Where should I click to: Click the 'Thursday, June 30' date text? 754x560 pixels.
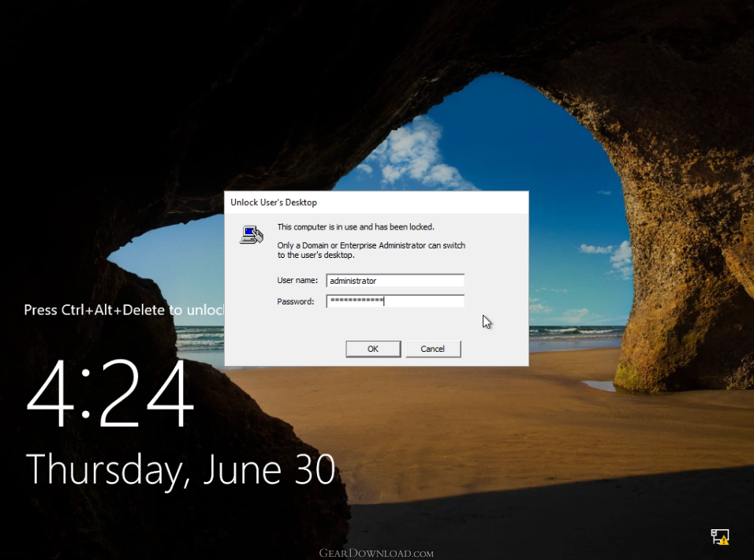[x=181, y=470]
